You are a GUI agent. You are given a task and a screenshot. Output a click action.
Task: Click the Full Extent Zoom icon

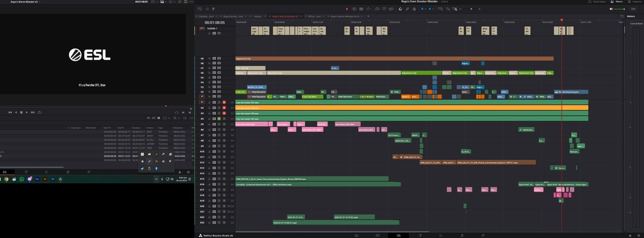click(440, 9)
